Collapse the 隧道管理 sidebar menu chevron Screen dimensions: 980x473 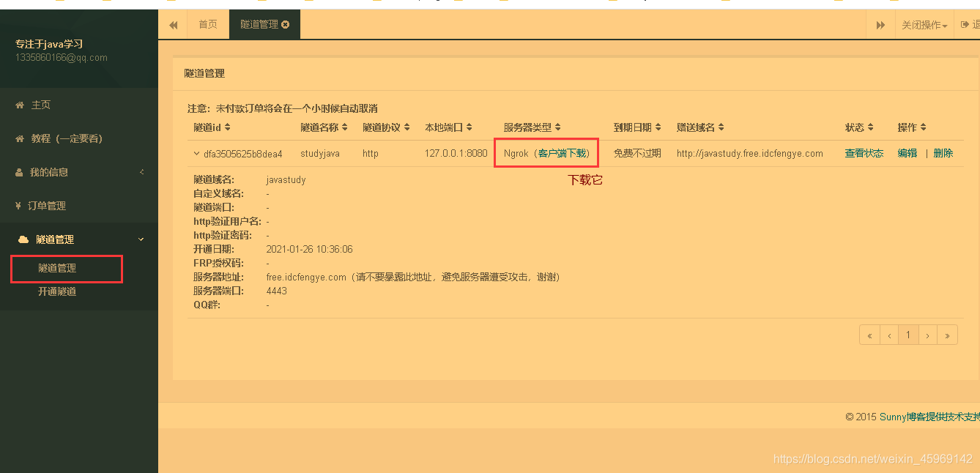(x=141, y=239)
